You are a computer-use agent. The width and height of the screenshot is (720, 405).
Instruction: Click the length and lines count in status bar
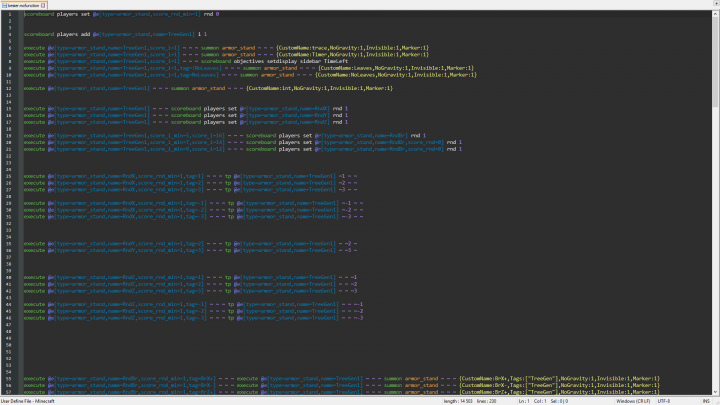[468, 401]
